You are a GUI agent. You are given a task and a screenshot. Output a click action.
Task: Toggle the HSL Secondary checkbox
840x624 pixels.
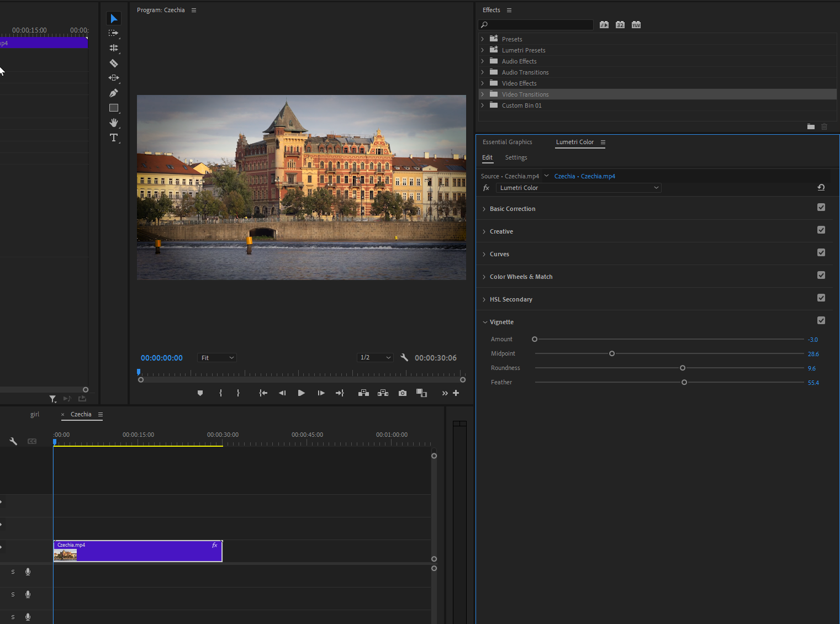pyautogui.click(x=821, y=298)
